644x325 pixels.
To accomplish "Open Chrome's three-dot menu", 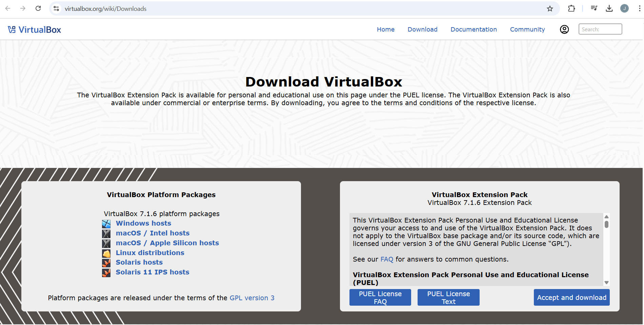I will click(639, 8).
